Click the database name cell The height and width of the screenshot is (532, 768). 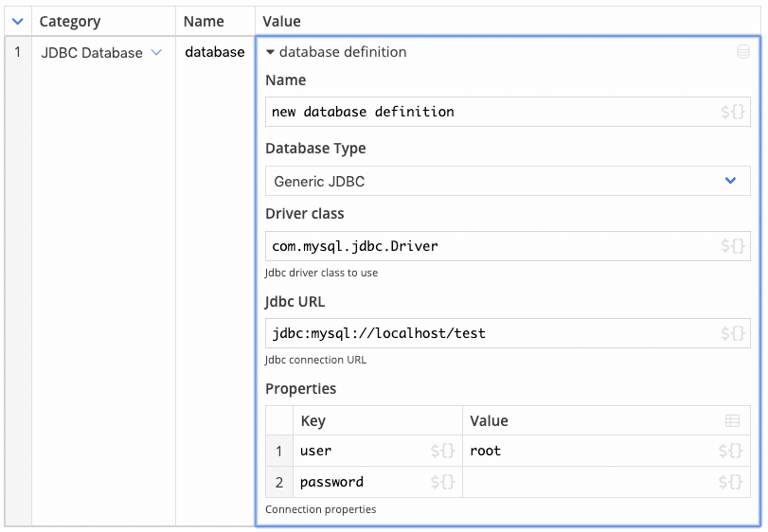pyautogui.click(x=215, y=52)
